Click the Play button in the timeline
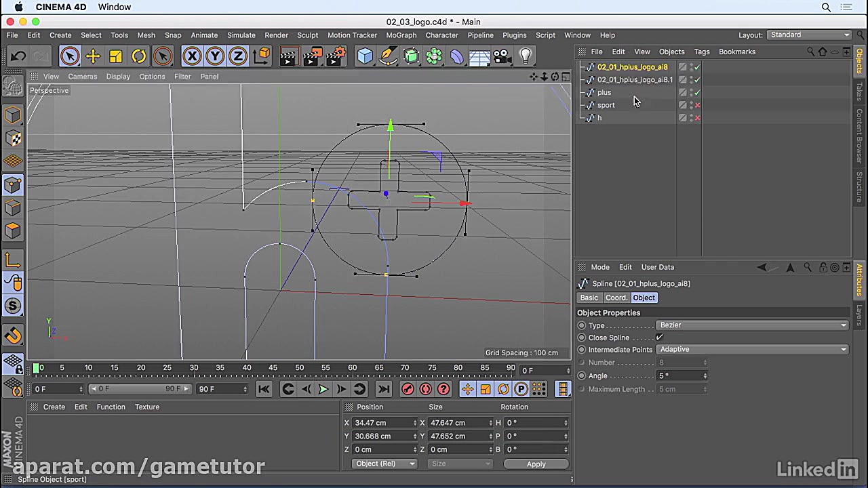The width and height of the screenshot is (868, 488). (x=323, y=388)
